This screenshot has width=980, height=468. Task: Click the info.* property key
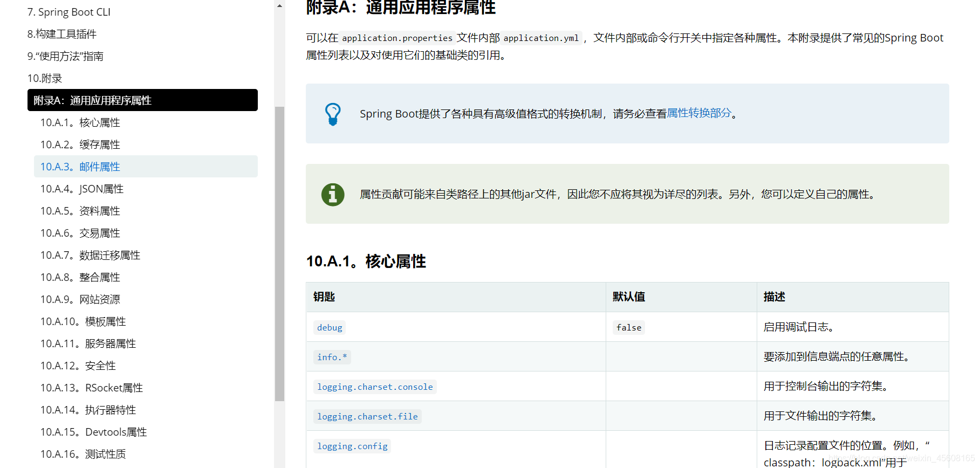(332, 357)
